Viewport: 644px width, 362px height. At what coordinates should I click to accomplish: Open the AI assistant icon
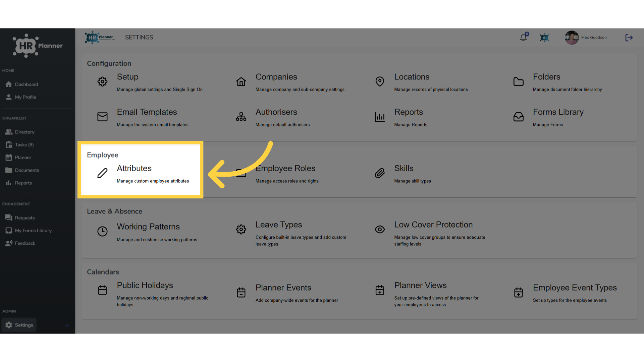click(544, 38)
